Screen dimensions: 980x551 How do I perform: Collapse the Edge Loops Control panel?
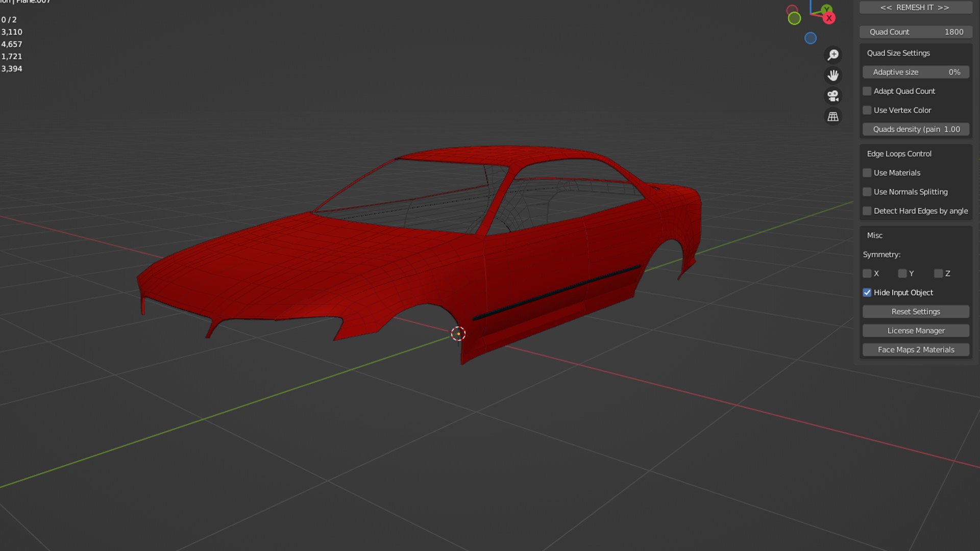click(x=899, y=154)
